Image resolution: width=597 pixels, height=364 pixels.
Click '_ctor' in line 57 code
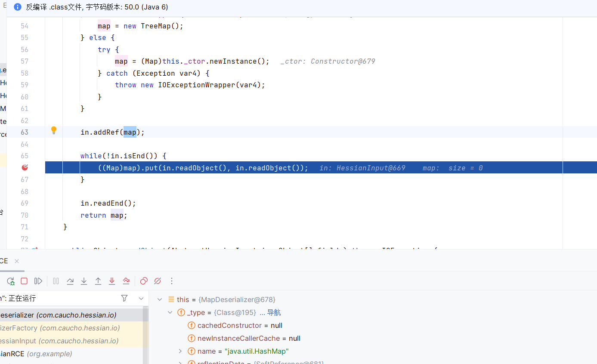pyautogui.click(x=195, y=61)
